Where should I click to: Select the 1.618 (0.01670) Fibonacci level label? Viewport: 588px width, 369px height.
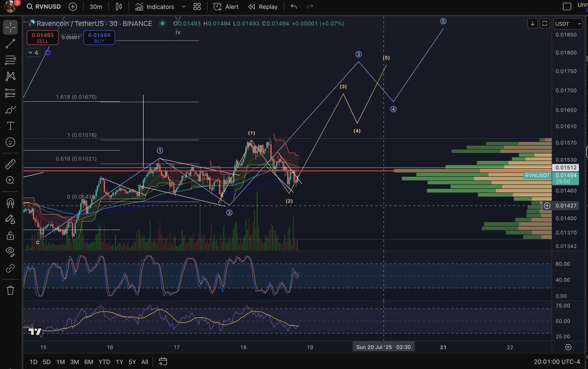(x=76, y=97)
